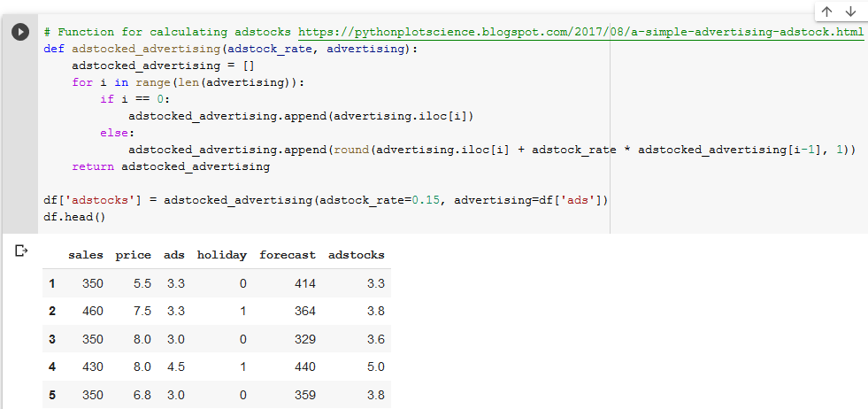Click the 'adstocks' column header
Image resolution: width=868 pixels, height=409 pixels.
(357, 256)
